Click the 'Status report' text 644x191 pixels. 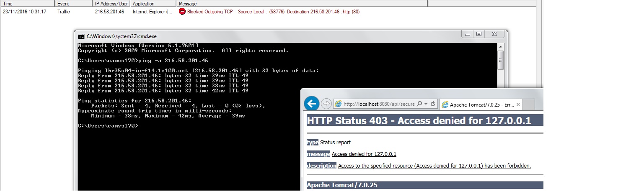pos(335,142)
